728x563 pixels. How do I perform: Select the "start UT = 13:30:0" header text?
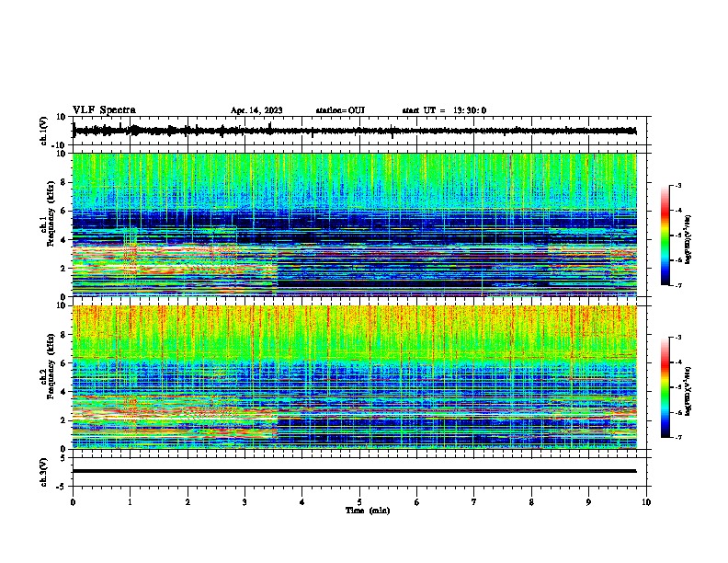pos(444,110)
